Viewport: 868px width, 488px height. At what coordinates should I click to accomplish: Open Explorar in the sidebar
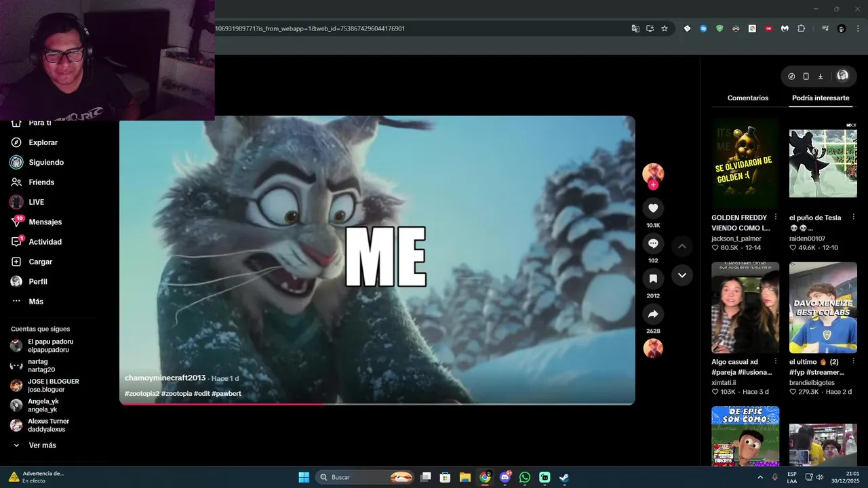[43, 142]
